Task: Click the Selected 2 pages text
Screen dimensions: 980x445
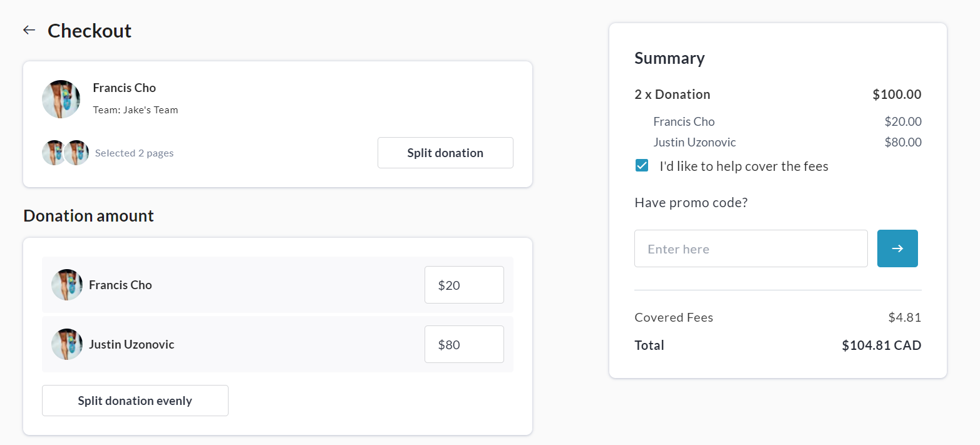Action: pyautogui.click(x=134, y=153)
